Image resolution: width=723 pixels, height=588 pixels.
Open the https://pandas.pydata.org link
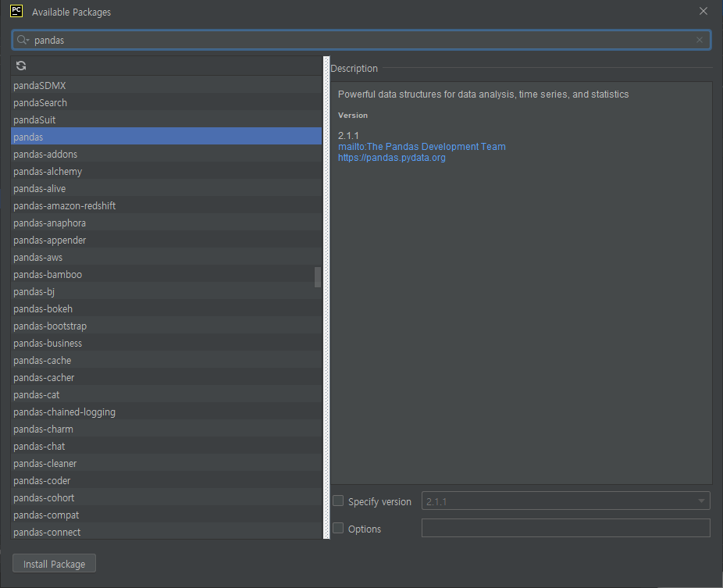click(x=391, y=158)
